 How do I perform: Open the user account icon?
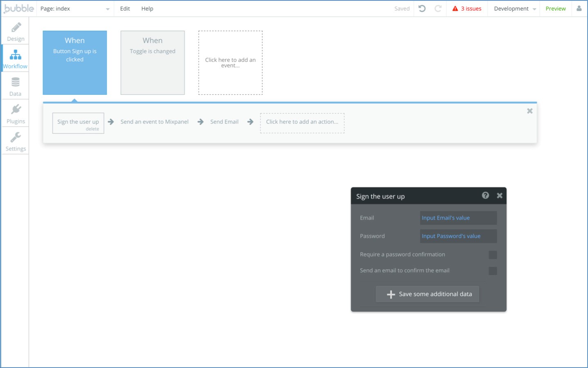click(x=579, y=9)
